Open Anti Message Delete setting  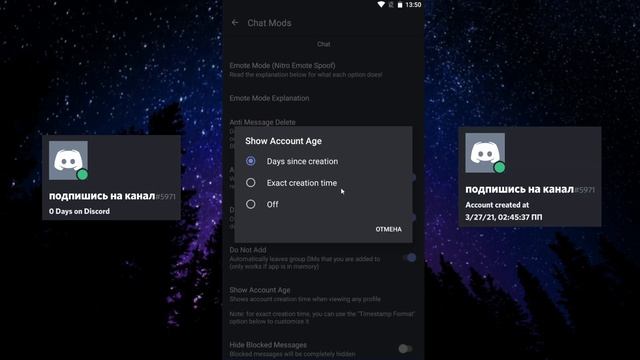[x=262, y=122]
